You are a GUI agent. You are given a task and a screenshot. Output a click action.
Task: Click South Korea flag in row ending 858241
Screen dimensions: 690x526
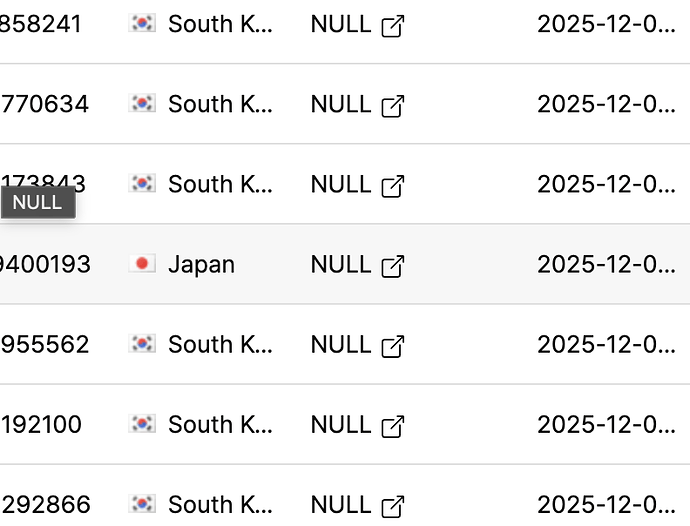click(x=143, y=24)
